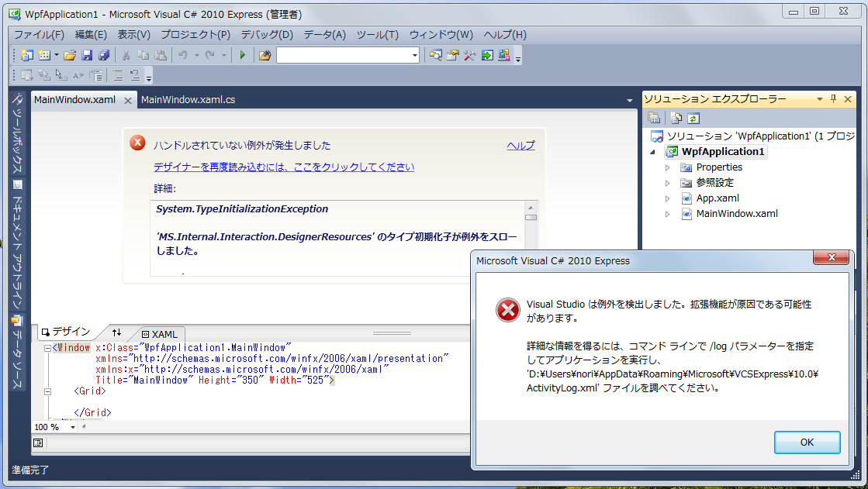Click Solution Explorer Properties icon
Screen dimensions: 868x489
pyautogui.click(x=655, y=118)
